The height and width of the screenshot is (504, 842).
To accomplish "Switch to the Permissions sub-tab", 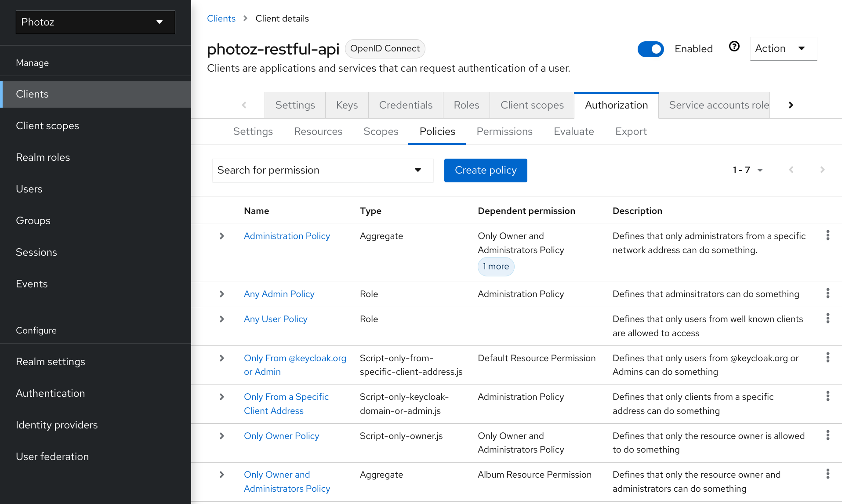I will click(504, 131).
